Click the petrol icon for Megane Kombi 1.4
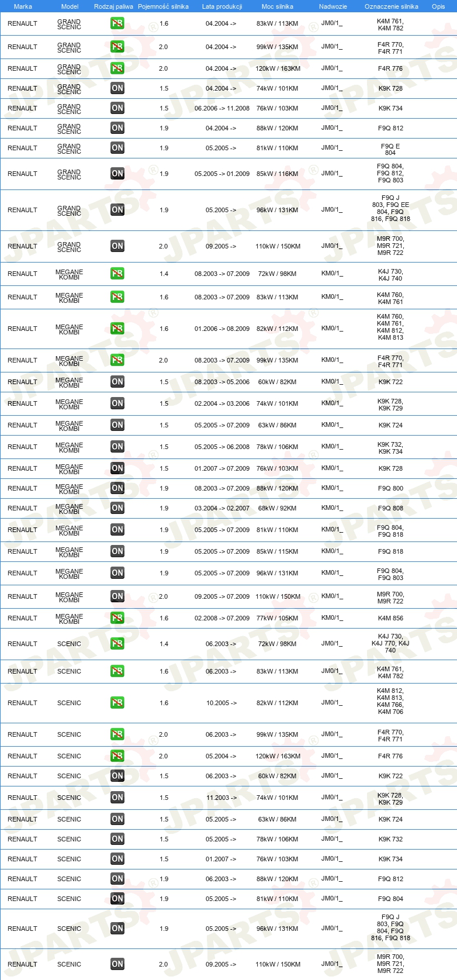Viewport: 457px width, 980px height. click(x=117, y=274)
